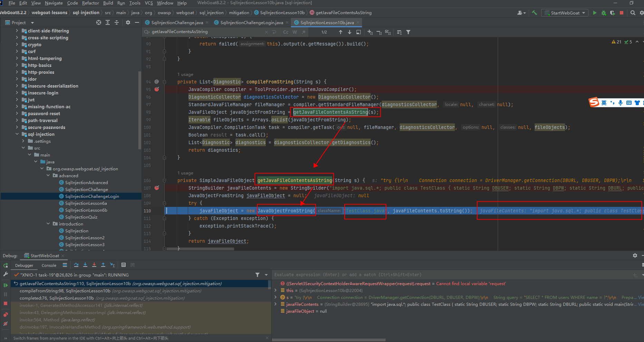Open Evaluate Expression calculator icon
The image size is (644, 342).
[124, 265]
